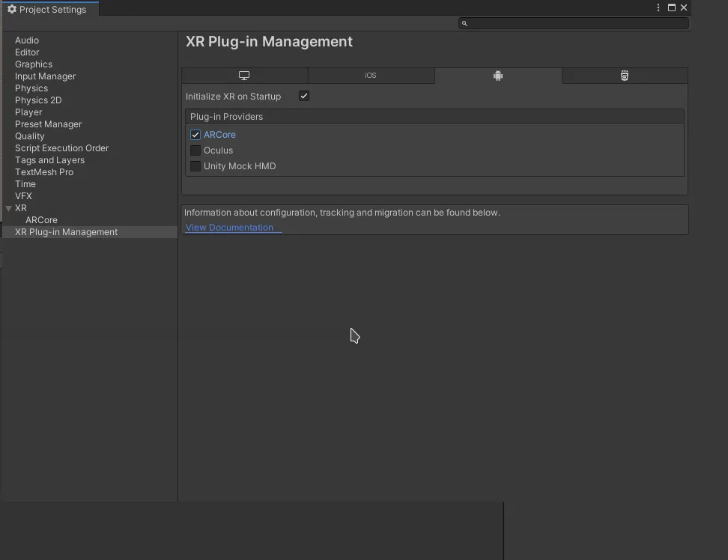728x560 pixels.
Task: Select Script Execution Order
Action: pos(61,148)
